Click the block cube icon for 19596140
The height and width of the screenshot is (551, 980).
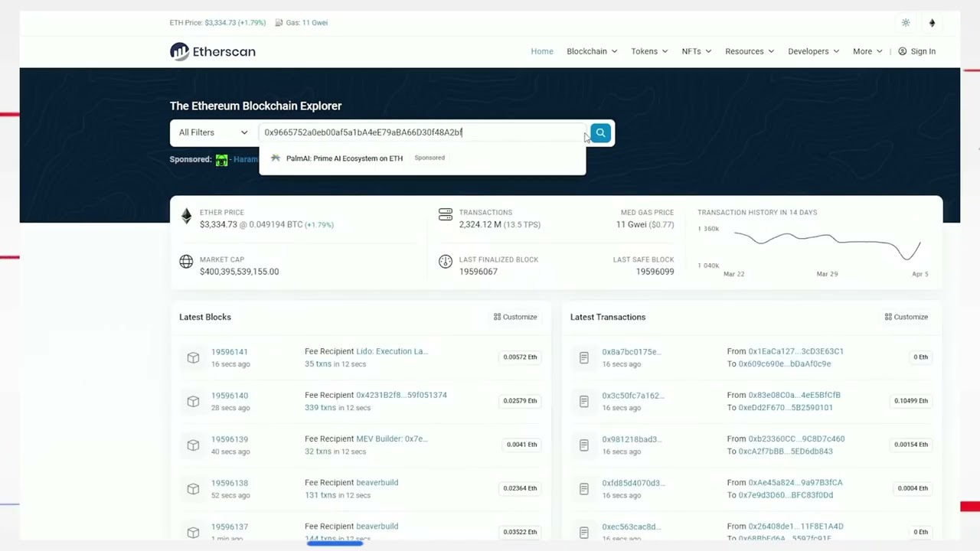tap(193, 401)
